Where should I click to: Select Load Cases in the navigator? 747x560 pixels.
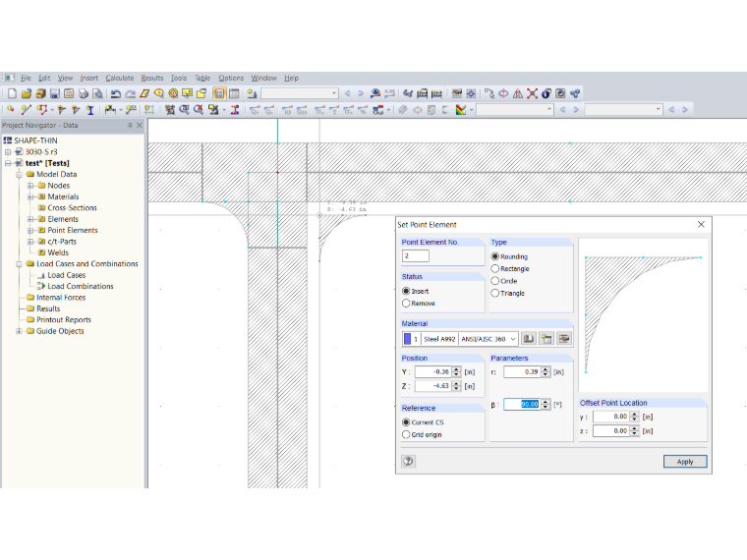click(x=66, y=275)
